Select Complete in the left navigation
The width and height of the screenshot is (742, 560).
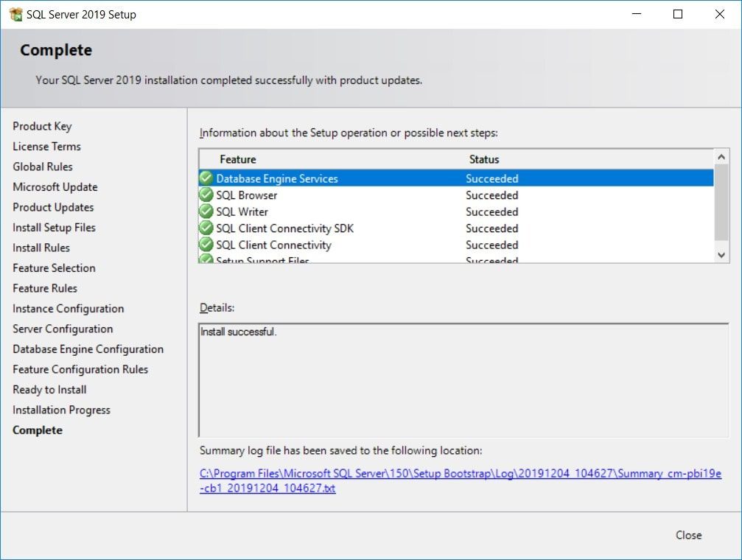point(37,430)
